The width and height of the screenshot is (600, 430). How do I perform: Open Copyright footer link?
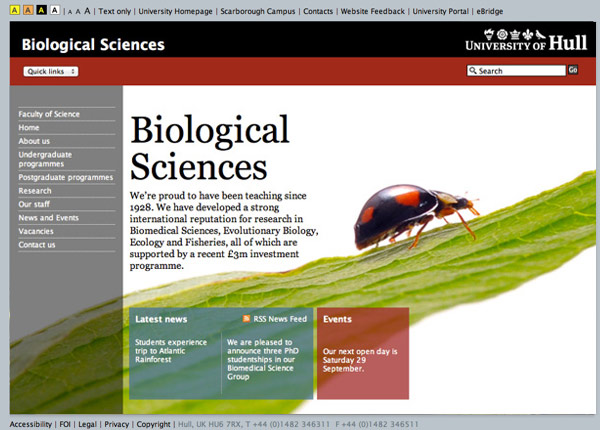[x=153, y=424]
